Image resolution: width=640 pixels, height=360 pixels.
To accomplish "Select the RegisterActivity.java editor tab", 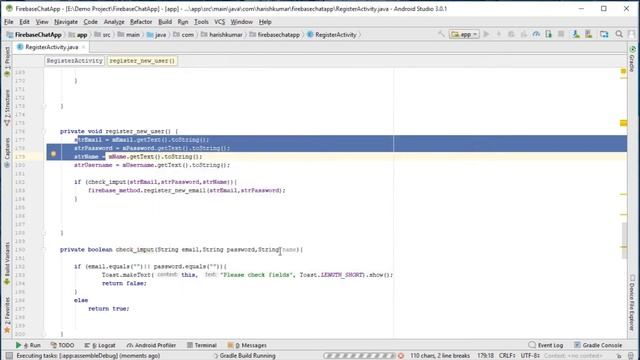I will point(51,47).
